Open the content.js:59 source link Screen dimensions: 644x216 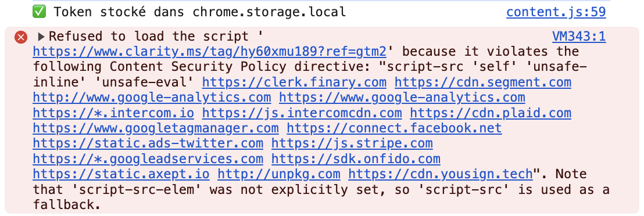point(556,12)
